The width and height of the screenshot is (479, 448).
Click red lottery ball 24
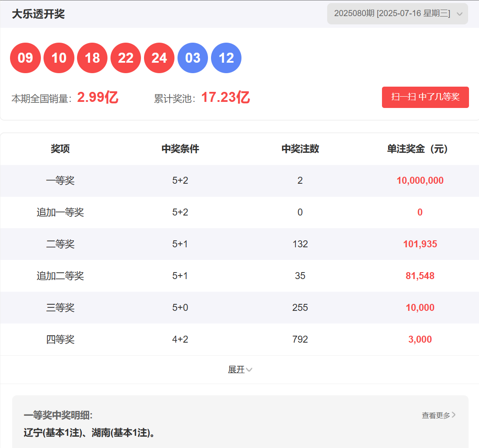pyautogui.click(x=159, y=58)
